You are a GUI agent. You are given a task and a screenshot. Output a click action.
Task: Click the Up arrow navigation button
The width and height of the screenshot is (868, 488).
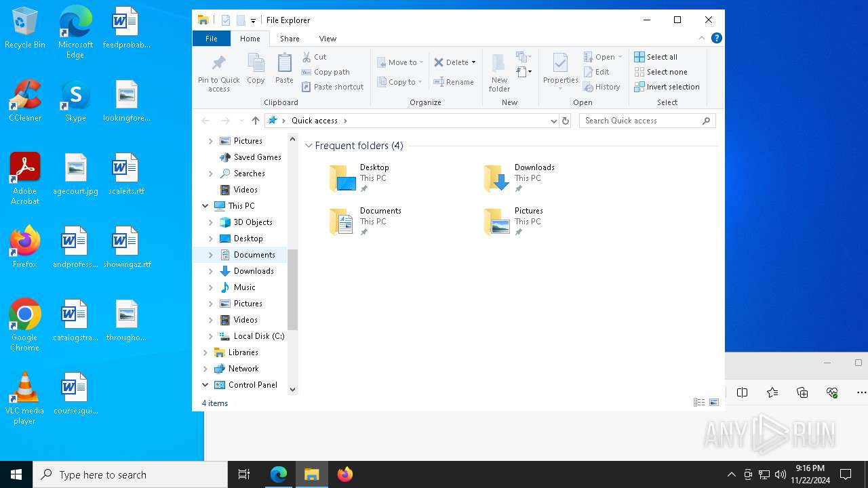[255, 121]
